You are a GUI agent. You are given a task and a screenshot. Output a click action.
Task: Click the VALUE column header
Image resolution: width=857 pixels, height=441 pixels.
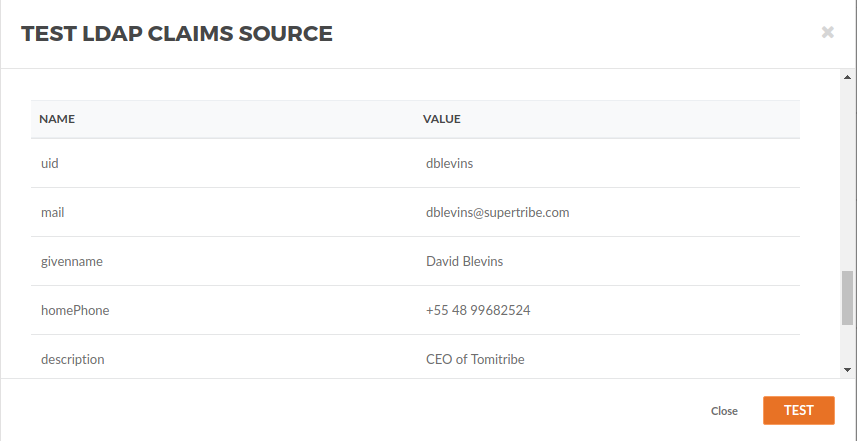tap(442, 119)
